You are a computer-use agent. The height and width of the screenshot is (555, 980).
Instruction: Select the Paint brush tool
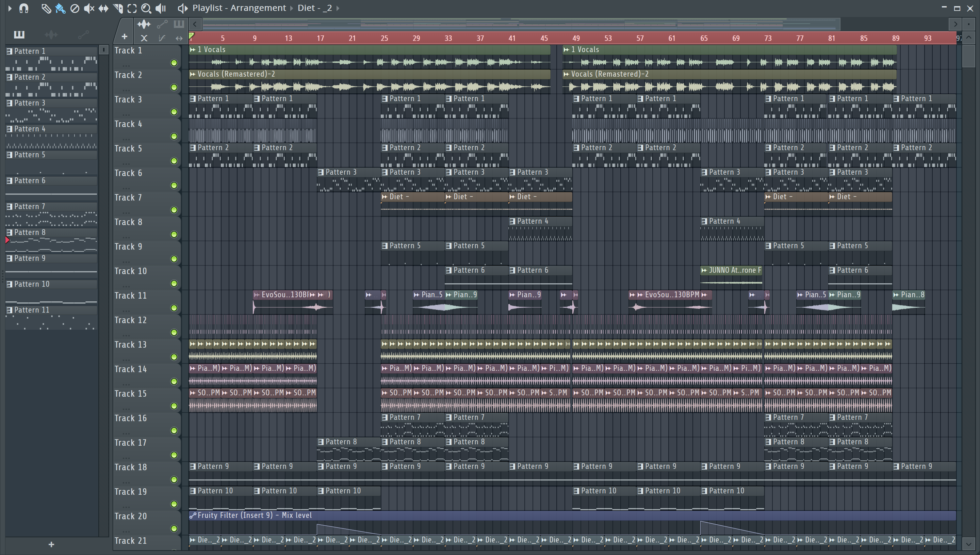click(60, 8)
